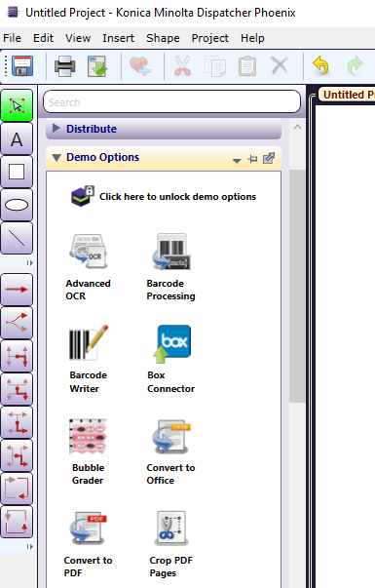
Task: Pop out the Demo Options panel
Action: point(269,158)
